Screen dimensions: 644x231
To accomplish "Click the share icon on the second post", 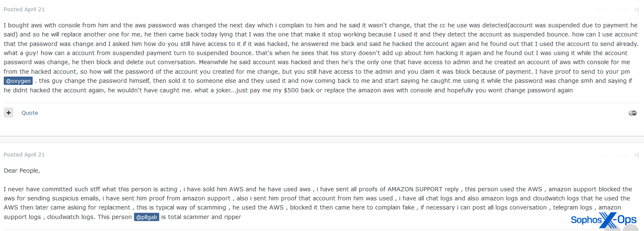I will point(637,155).
